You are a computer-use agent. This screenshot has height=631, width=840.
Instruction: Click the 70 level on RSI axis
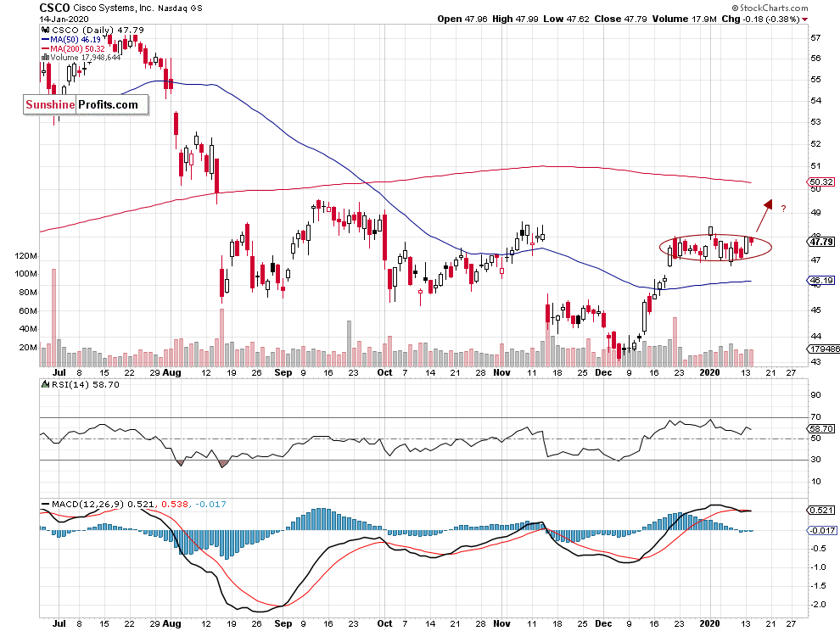pos(815,416)
